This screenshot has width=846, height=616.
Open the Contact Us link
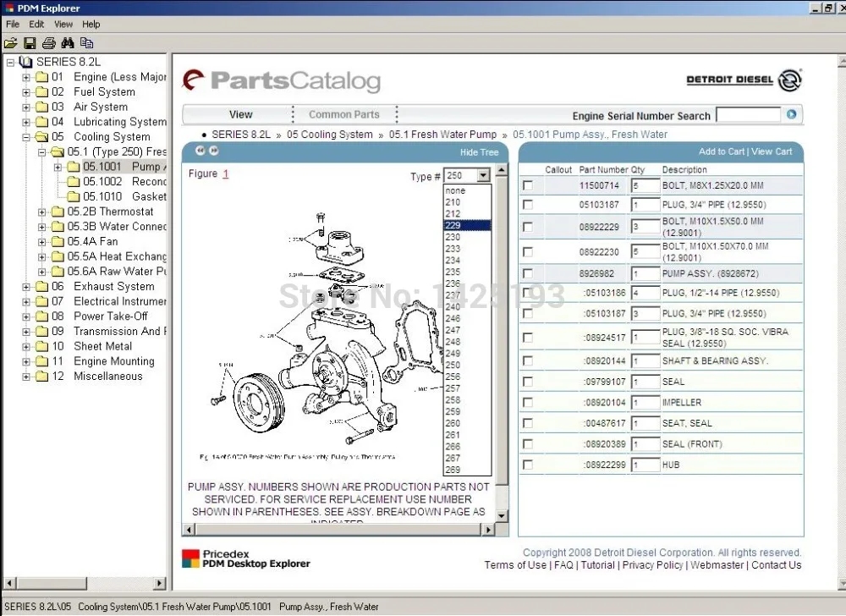(777, 564)
